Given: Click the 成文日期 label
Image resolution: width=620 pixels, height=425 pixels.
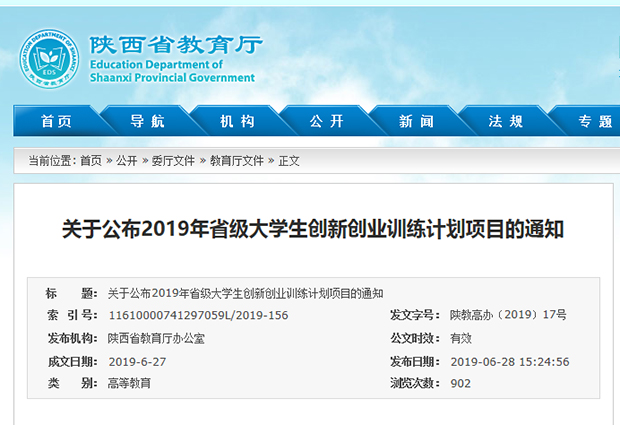Looking at the screenshot, I should (72, 362).
